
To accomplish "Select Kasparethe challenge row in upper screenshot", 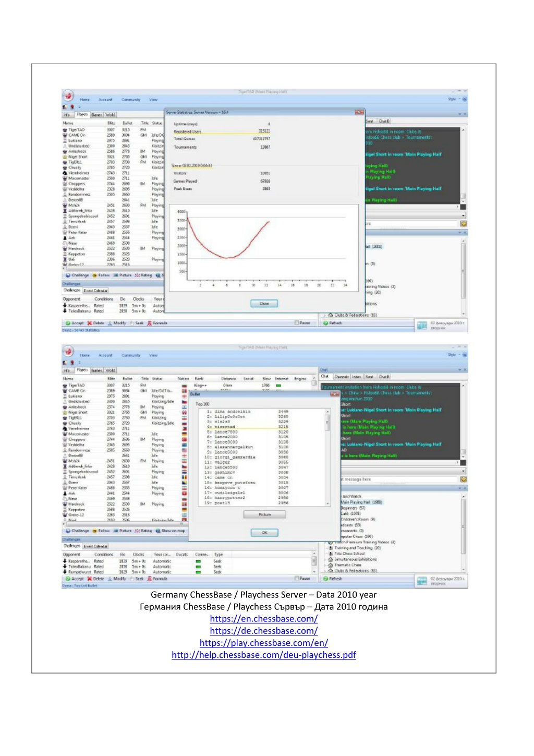I will (x=114, y=306).
